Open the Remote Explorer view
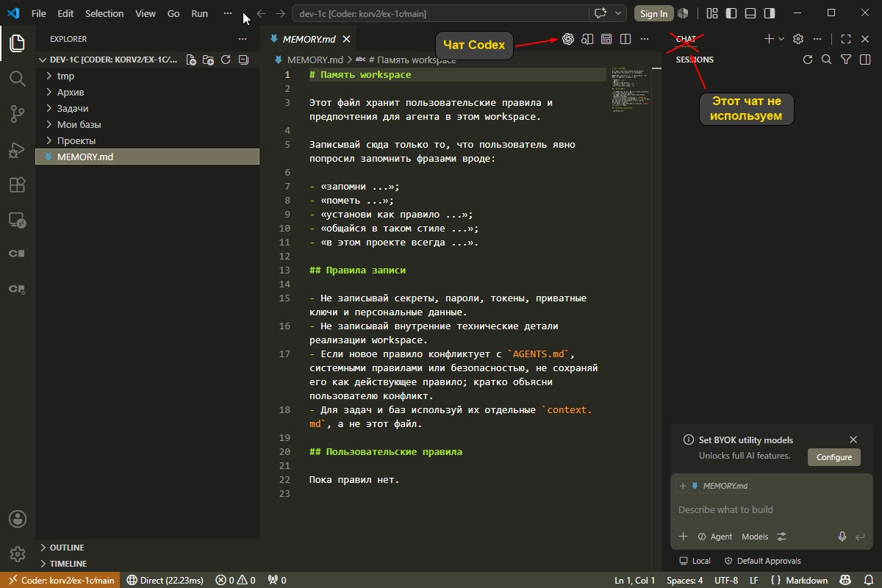The height and width of the screenshot is (588, 882). click(x=18, y=220)
